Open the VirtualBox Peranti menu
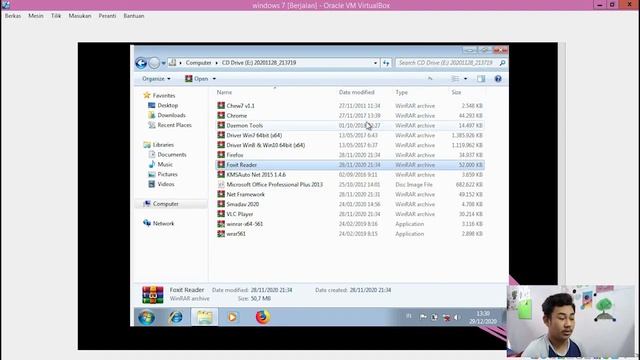The height and width of the screenshot is (360, 640). 107,16
